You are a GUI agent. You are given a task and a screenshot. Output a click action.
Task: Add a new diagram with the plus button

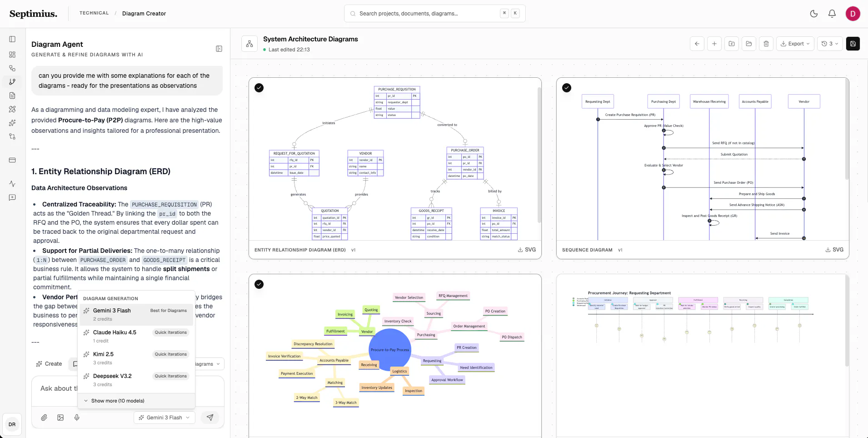pyautogui.click(x=714, y=44)
